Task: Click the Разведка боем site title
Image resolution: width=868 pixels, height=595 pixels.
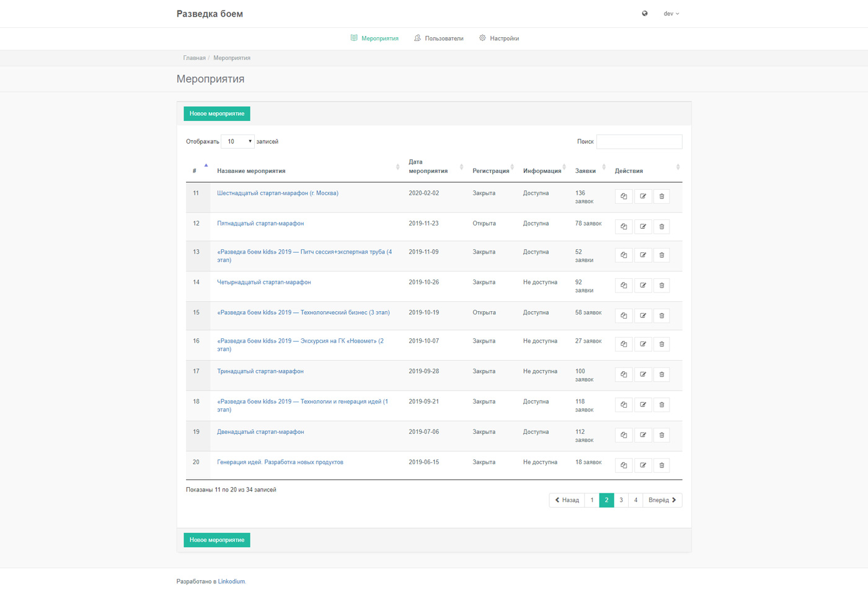Action: pyautogui.click(x=210, y=14)
